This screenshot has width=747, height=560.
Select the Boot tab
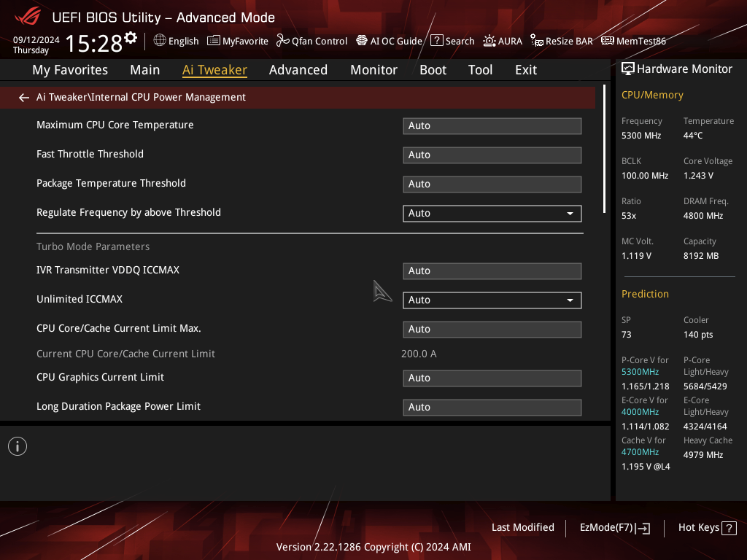(433, 70)
